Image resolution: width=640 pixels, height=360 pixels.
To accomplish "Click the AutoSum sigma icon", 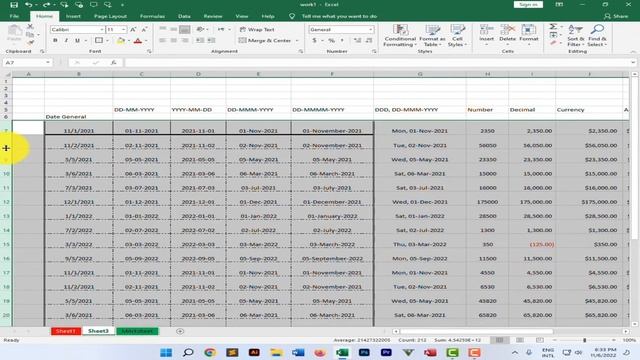I will point(553,27).
